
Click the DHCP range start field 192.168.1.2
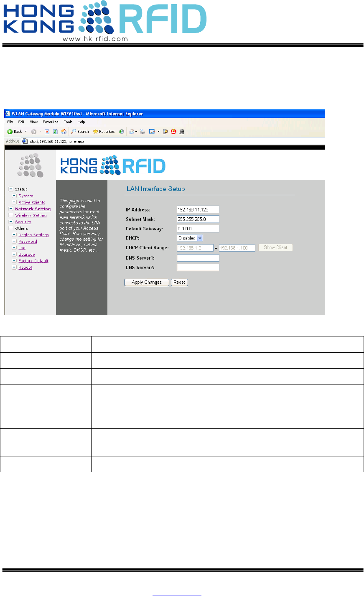click(x=195, y=248)
